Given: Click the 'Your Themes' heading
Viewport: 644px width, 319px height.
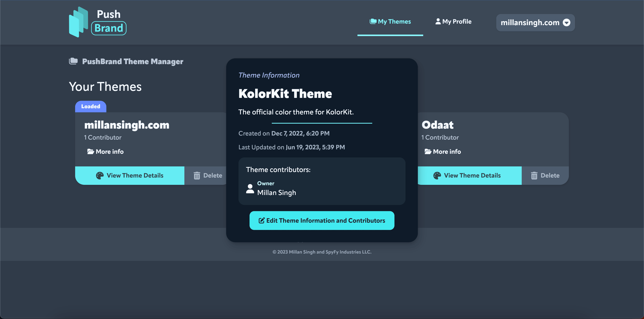Looking at the screenshot, I should 105,87.
